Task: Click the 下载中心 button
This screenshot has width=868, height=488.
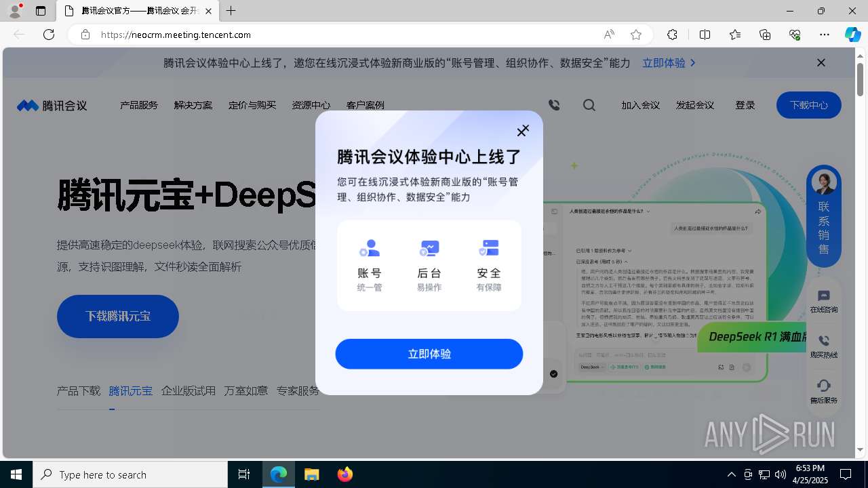Action: (809, 105)
